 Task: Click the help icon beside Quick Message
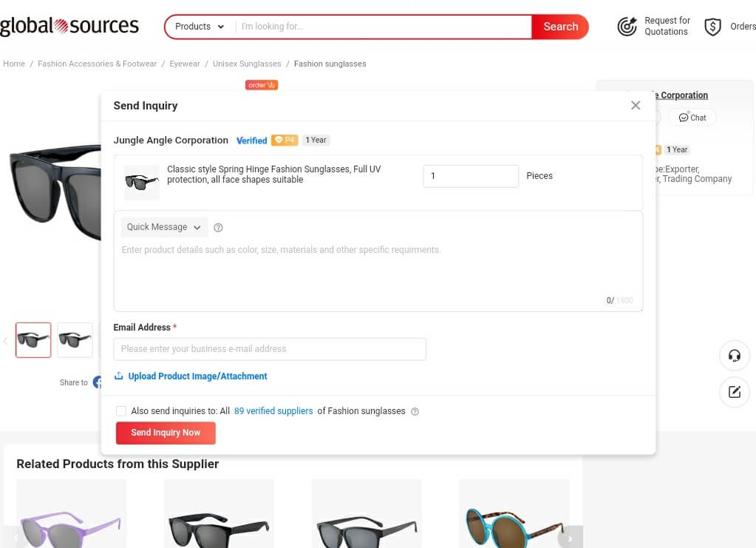[x=218, y=228]
